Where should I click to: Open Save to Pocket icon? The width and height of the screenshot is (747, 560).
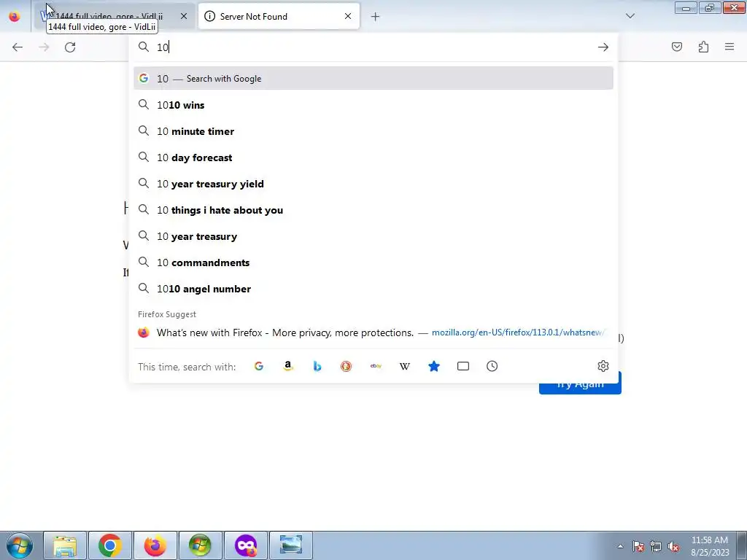[x=676, y=47]
